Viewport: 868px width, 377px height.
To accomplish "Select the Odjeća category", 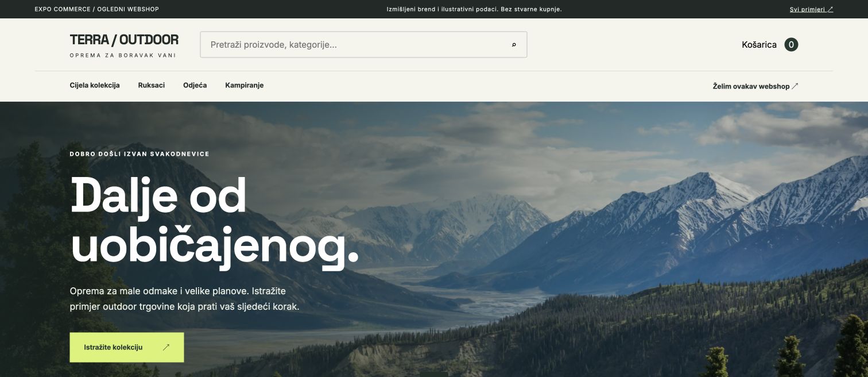I will point(195,85).
